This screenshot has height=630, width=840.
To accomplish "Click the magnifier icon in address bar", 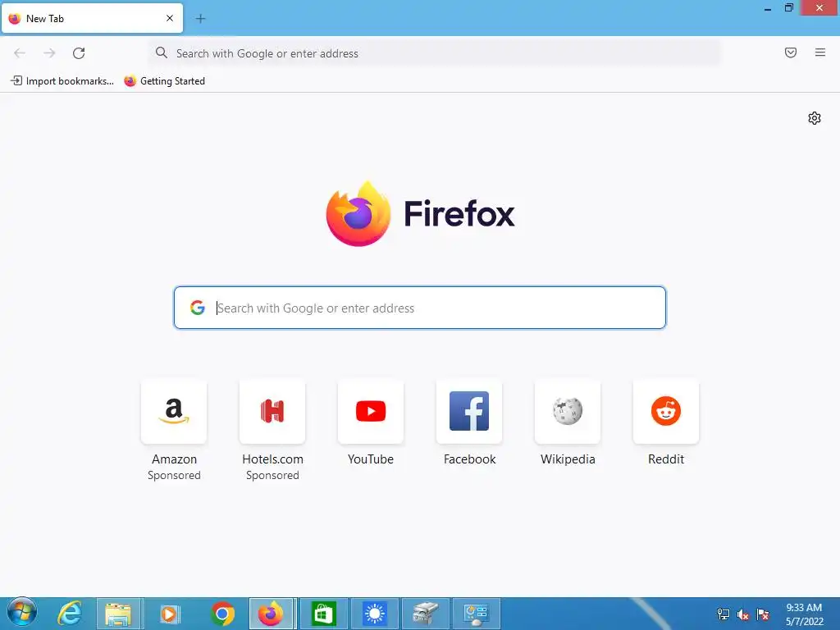I will coord(162,52).
